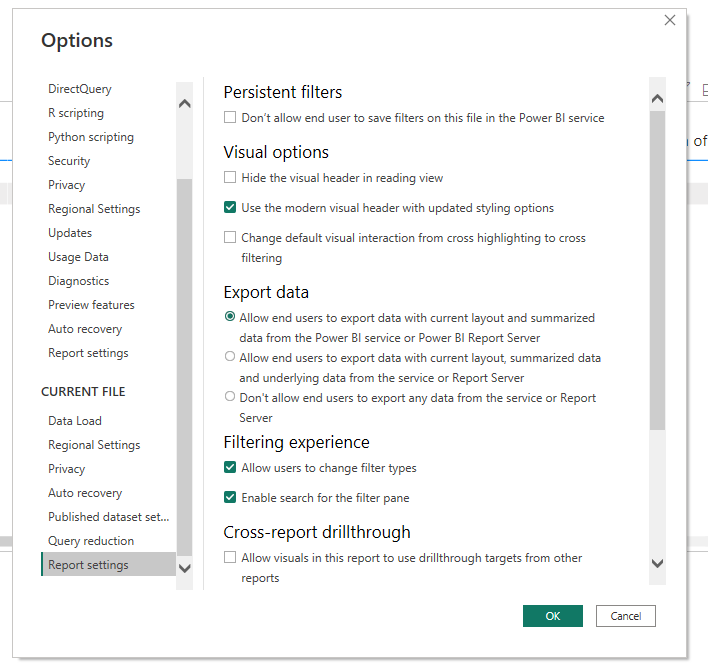Image resolution: width=708 pixels, height=672 pixels.
Task: Enable Hide the visual header in reading view
Action: coord(230,177)
